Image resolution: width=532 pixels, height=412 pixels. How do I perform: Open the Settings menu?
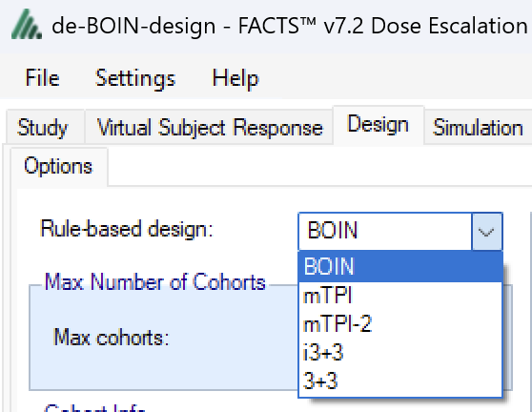point(135,78)
